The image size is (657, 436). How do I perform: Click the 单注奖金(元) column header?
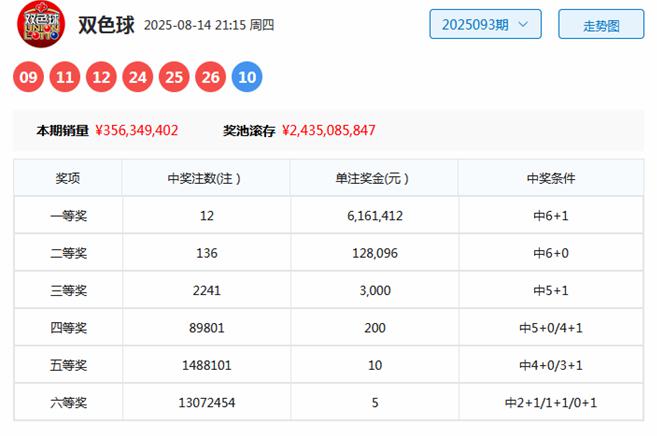point(373,178)
